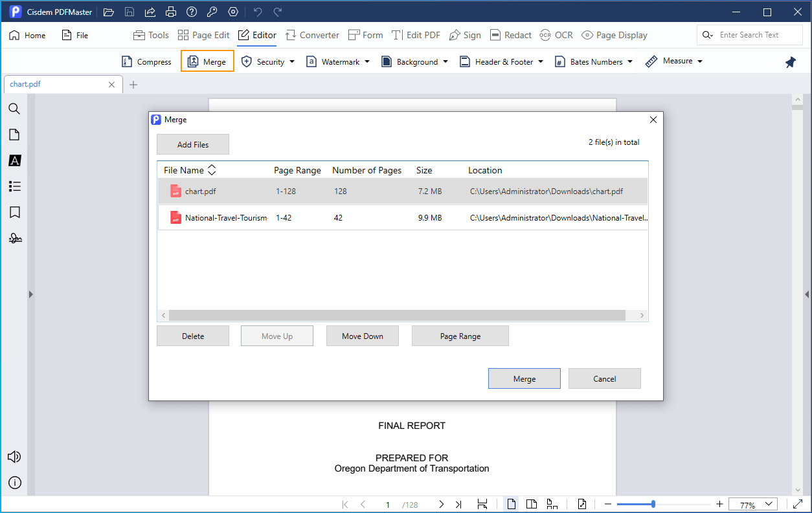
Task: Toggle File Name sort order
Action: tap(212, 170)
